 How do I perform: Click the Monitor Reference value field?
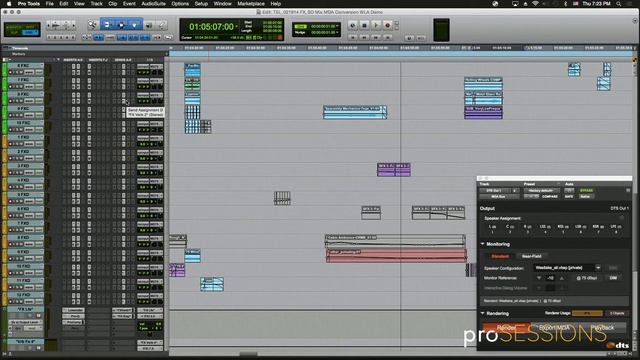coord(550,278)
